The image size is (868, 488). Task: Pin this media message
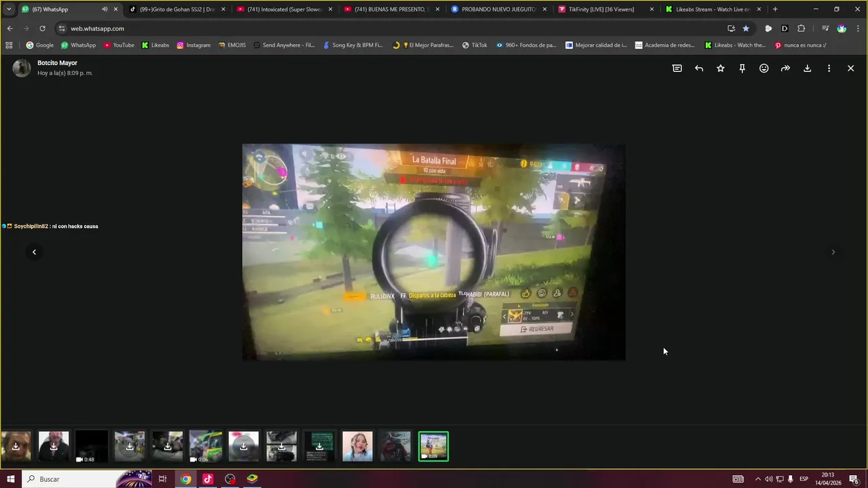click(x=742, y=68)
